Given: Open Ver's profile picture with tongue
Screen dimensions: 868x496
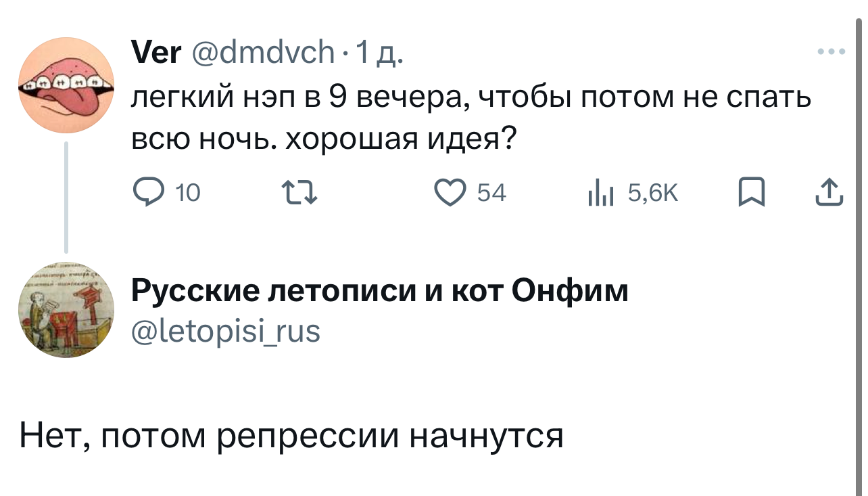Looking at the screenshot, I should (x=66, y=85).
